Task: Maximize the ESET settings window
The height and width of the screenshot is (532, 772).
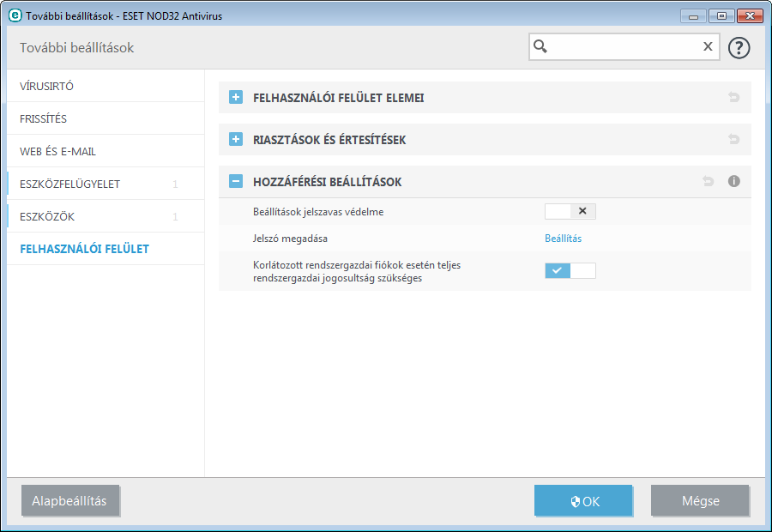Action: (721, 16)
